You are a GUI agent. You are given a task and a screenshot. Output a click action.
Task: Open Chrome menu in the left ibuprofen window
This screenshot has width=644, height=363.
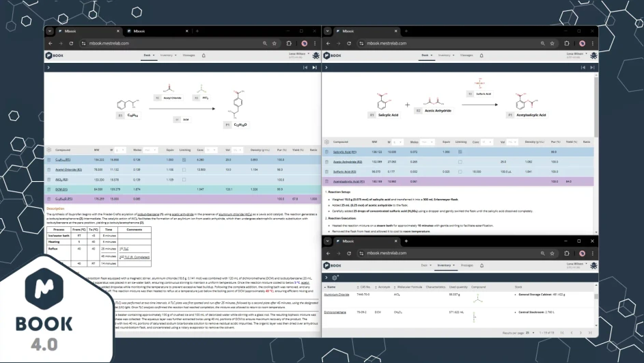click(x=315, y=43)
